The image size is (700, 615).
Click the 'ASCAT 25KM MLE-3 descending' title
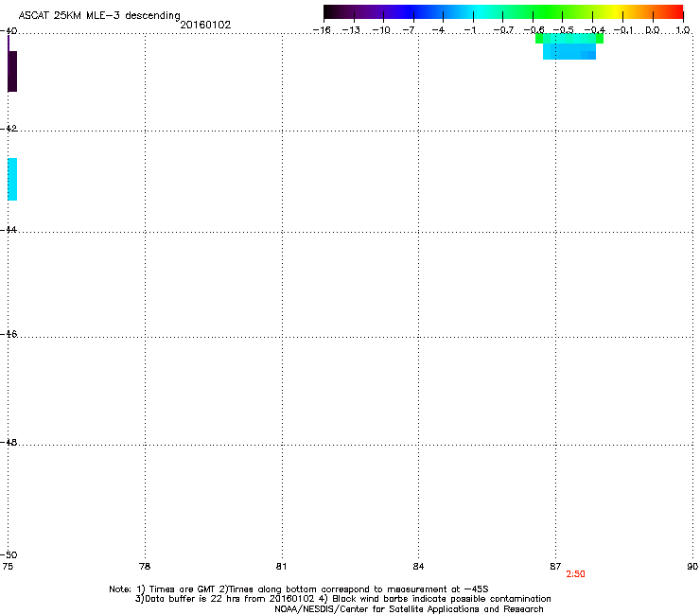99,16
